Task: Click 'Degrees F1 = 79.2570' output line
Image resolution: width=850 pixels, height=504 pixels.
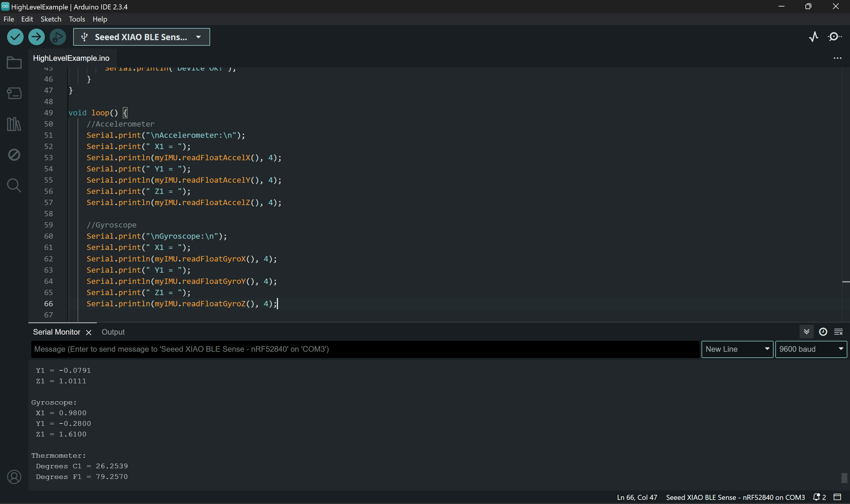Action: [x=82, y=477]
